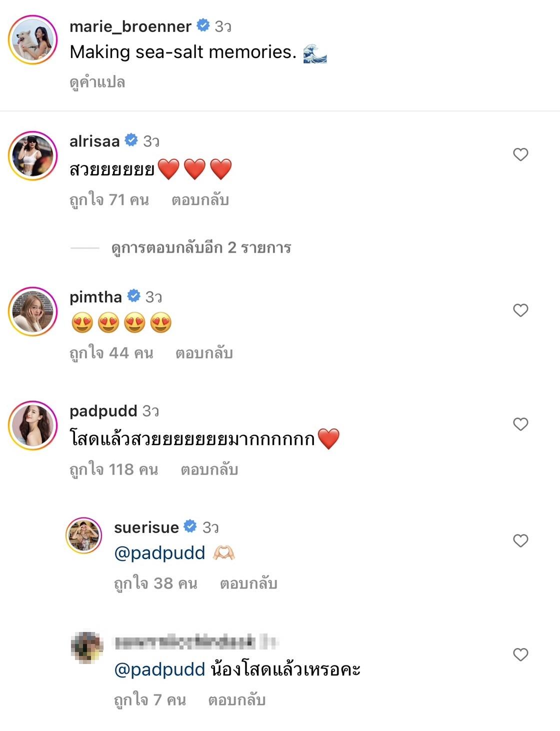Screen dimensions: 560x731
Task: Show translation of marie_broenner's caption
Action: pos(97,82)
